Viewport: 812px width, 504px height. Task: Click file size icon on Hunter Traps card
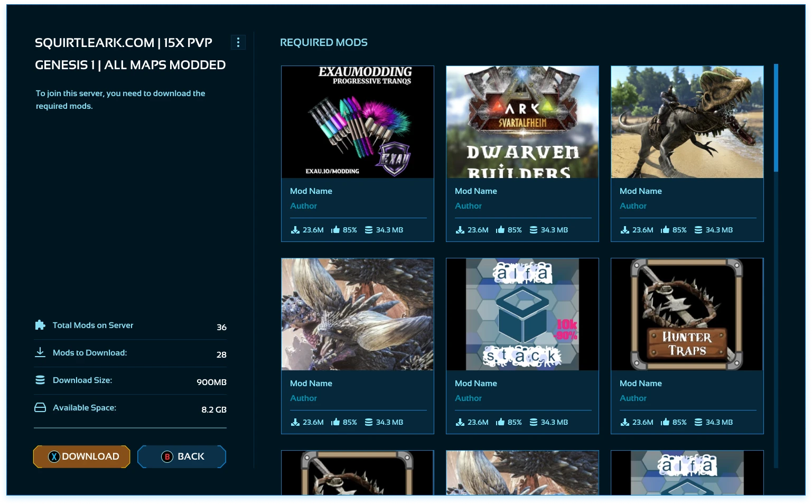698,422
